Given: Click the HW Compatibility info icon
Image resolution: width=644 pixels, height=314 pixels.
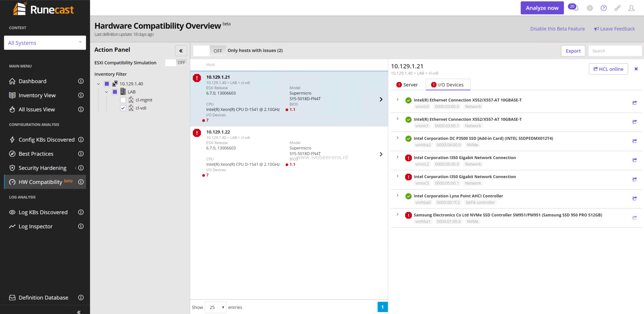Looking at the screenshot, I should (81, 182).
